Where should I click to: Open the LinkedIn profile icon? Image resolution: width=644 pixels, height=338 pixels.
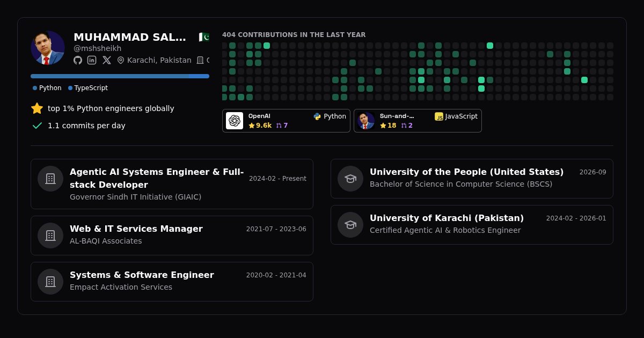click(92, 60)
